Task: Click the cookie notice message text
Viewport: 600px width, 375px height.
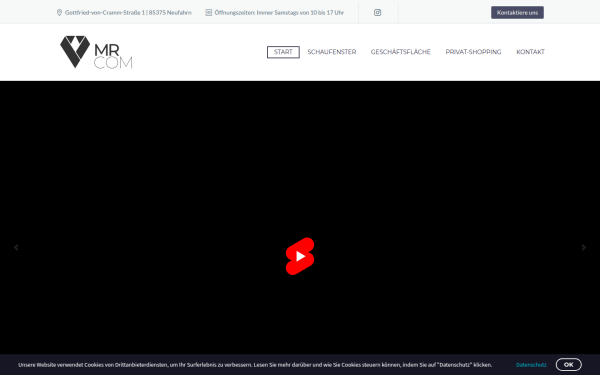Action: [255, 365]
